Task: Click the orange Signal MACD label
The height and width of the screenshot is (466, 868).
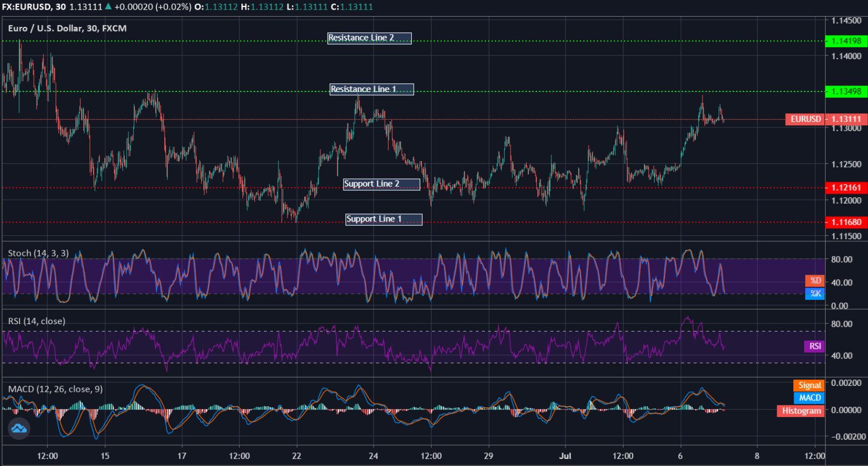Action: coord(809,385)
